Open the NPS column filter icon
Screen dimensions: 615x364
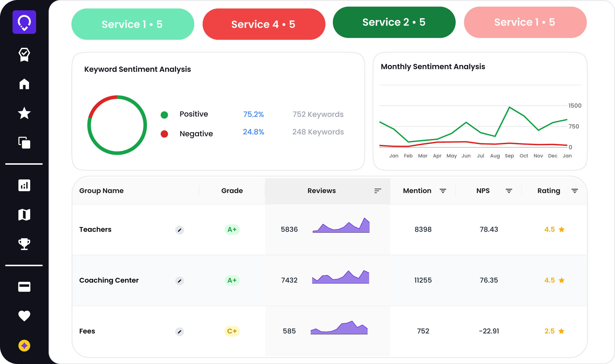[509, 191]
